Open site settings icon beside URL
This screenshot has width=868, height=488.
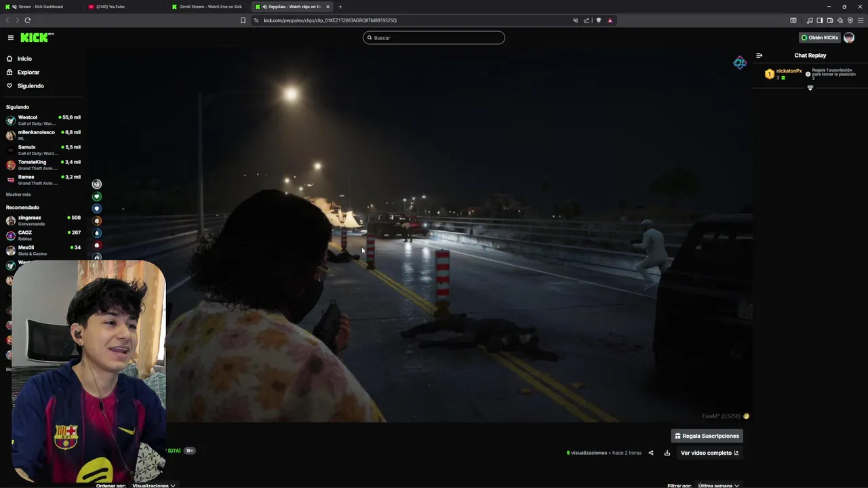point(256,20)
